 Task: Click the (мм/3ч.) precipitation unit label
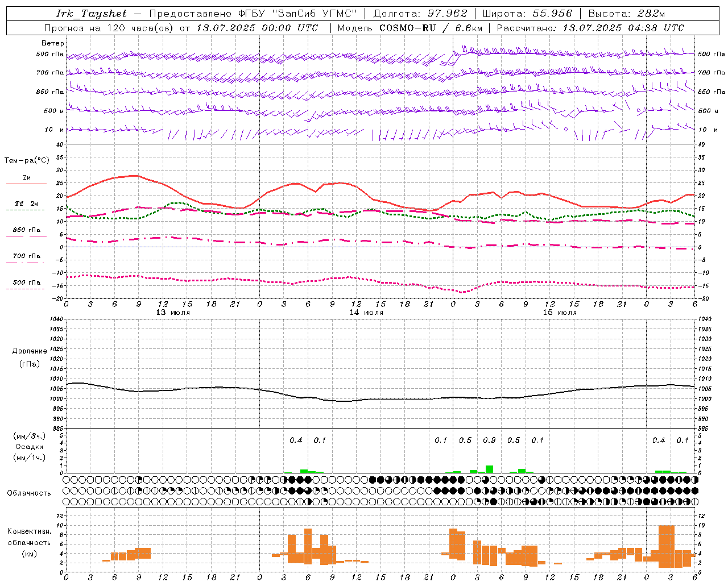pyautogui.click(x=30, y=436)
